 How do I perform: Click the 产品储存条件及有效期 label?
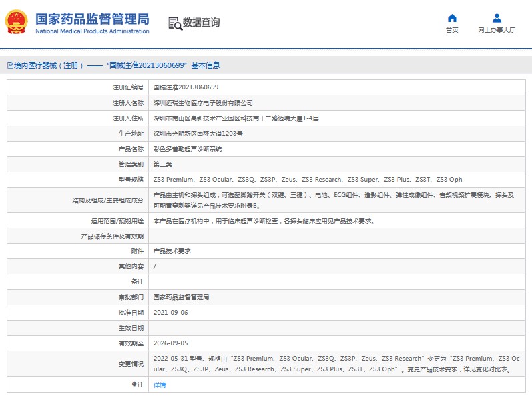112,236
